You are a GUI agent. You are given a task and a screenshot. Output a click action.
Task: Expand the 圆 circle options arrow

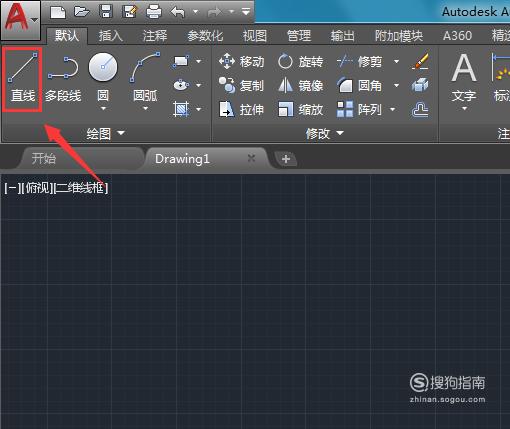pos(103,108)
